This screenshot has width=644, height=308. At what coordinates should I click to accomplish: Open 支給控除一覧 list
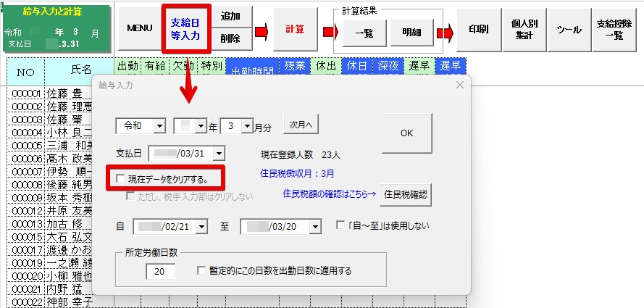[614, 29]
